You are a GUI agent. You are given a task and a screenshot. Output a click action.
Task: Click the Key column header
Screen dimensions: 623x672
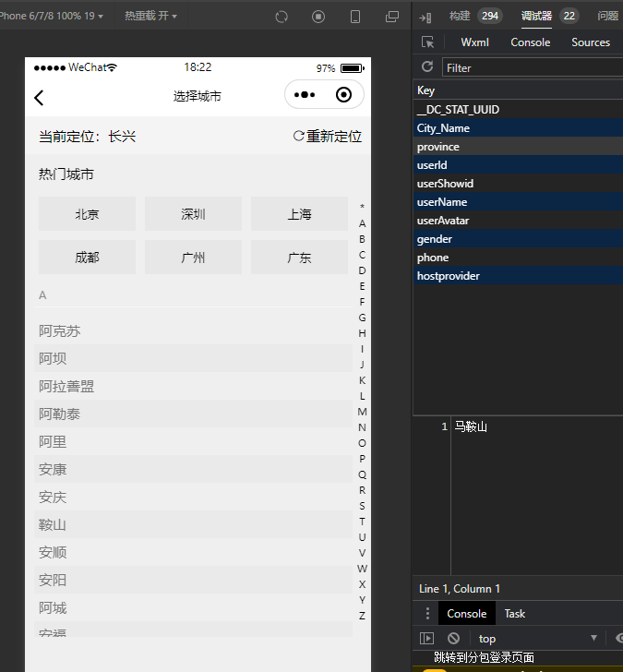tap(518, 90)
